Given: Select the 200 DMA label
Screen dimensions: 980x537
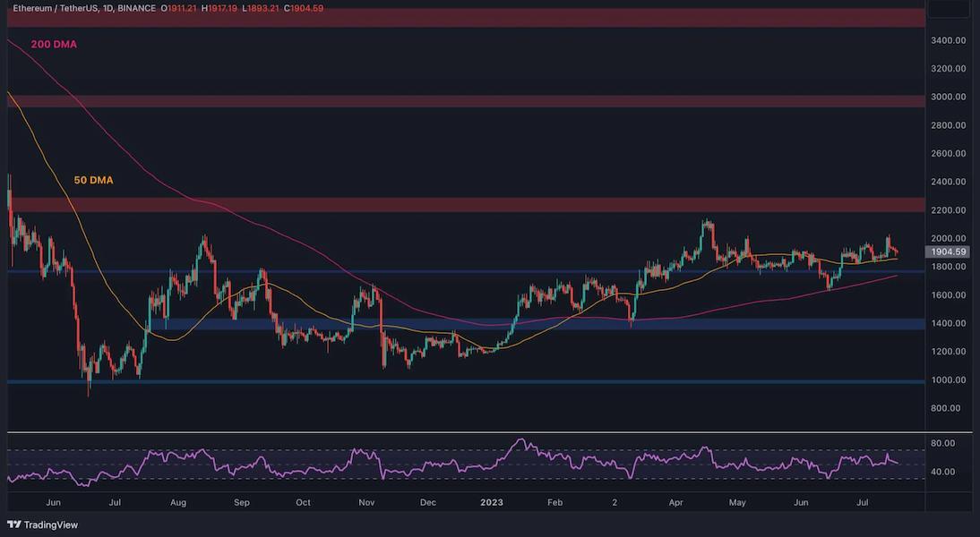Looking at the screenshot, I should (54, 45).
